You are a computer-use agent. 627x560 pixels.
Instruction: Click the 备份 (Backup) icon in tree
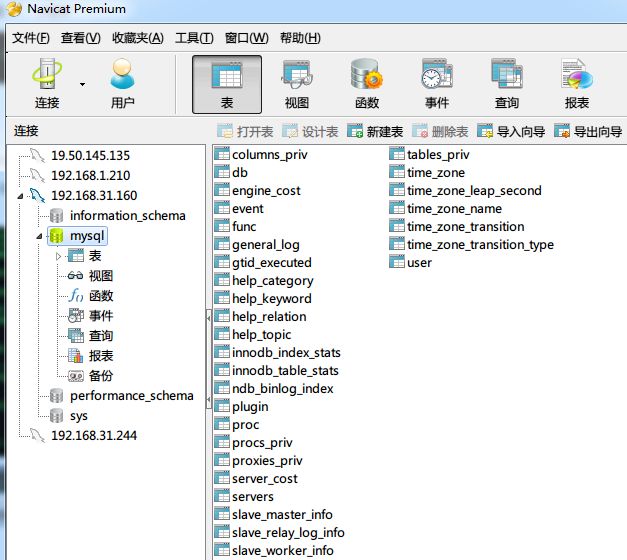(76, 376)
